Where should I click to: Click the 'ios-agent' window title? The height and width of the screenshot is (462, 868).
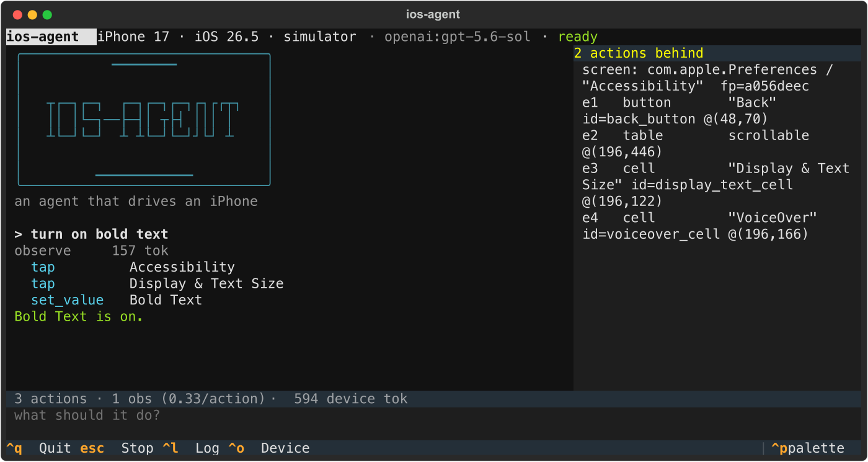(433, 14)
